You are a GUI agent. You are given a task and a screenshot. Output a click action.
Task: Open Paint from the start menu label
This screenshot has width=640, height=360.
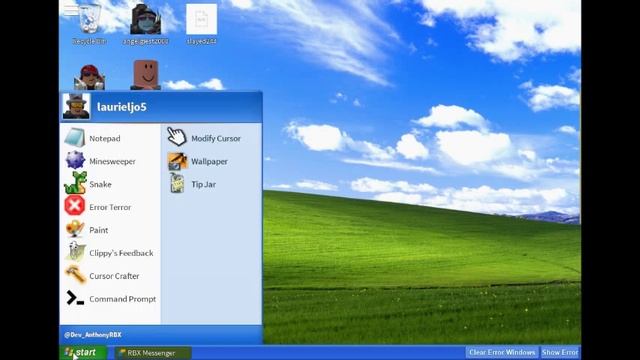[x=99, y=230]
